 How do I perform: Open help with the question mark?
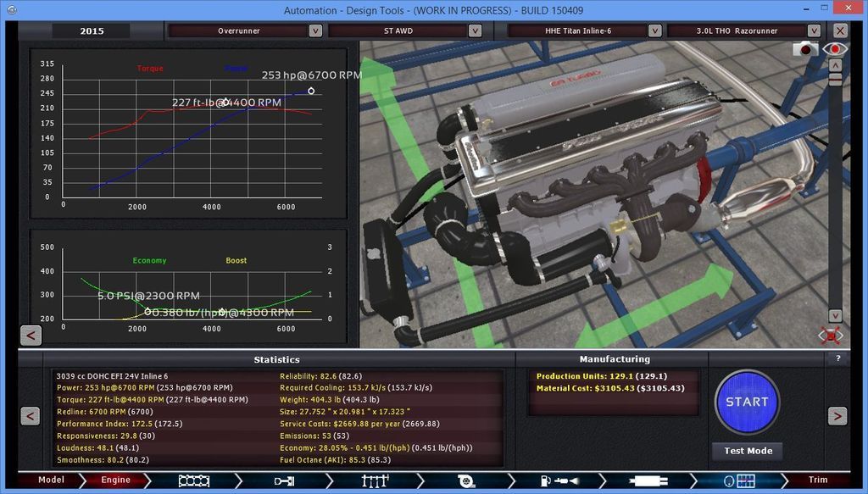[838, 358]
